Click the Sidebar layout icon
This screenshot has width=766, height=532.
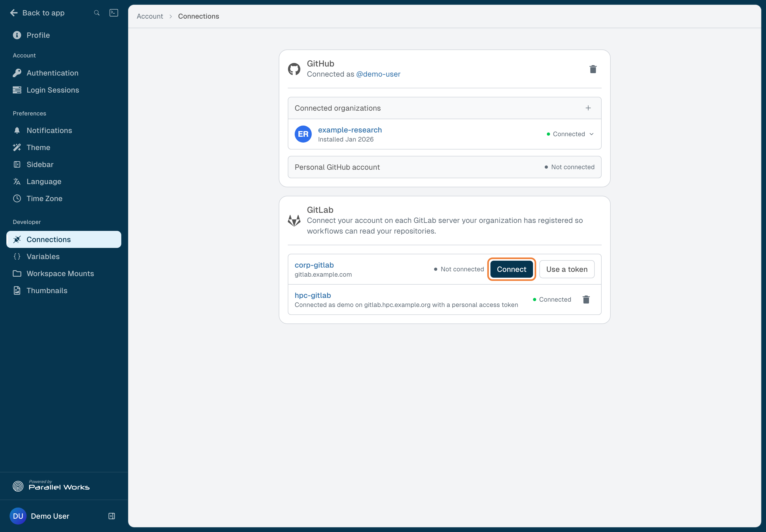click(17, 164)
